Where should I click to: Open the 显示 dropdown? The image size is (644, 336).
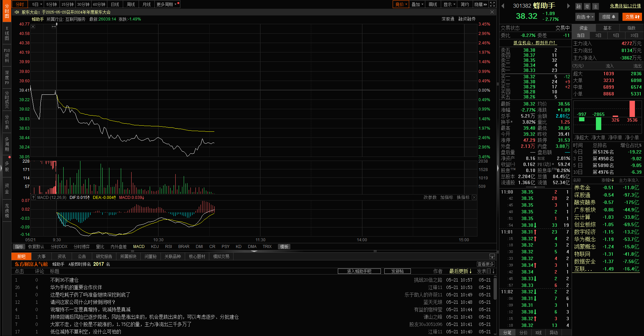449,4
